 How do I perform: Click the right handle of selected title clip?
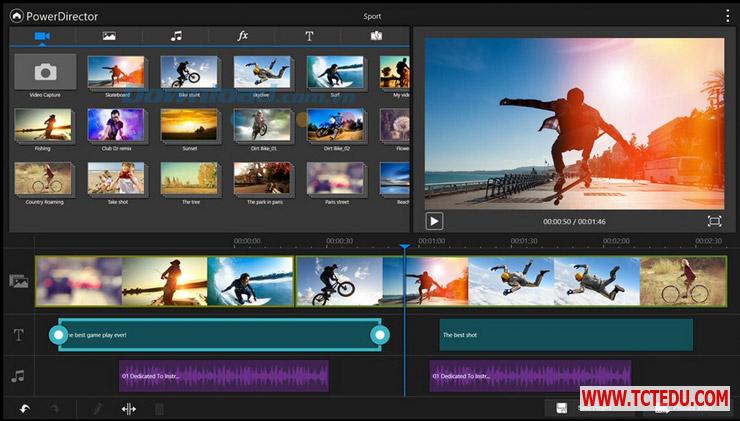(380, 335)
